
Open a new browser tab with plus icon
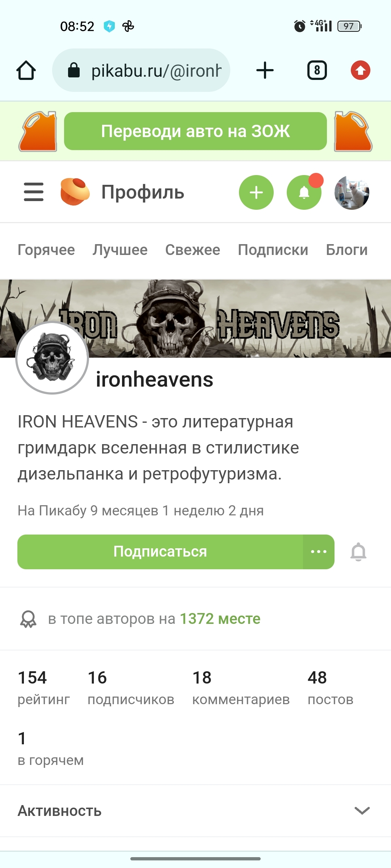tap(265, 70)
